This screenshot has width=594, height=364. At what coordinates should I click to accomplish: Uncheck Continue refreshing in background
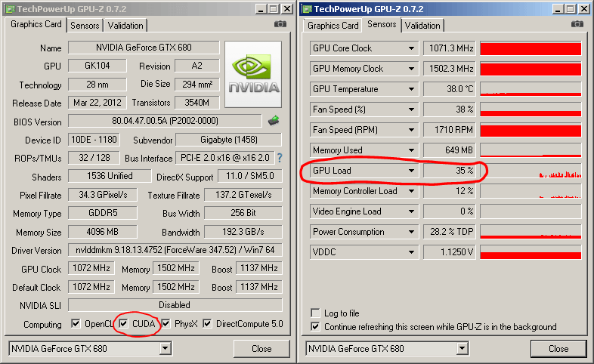tap(315, 326)
